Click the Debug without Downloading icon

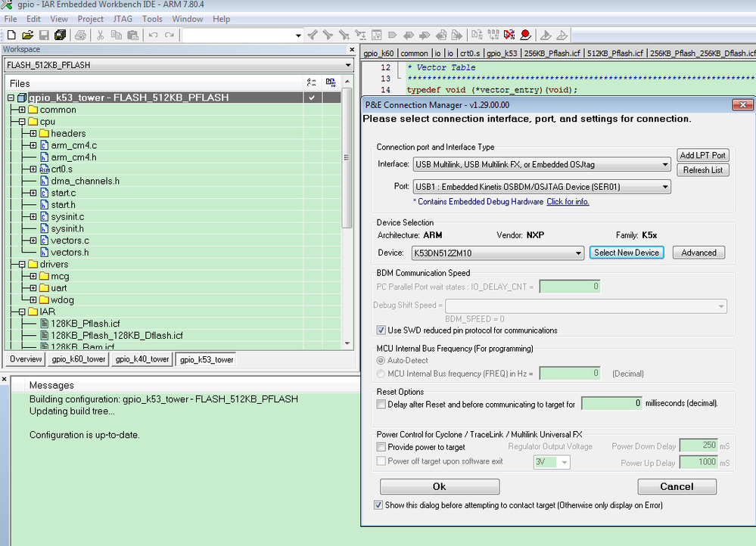tap(562, 36)
